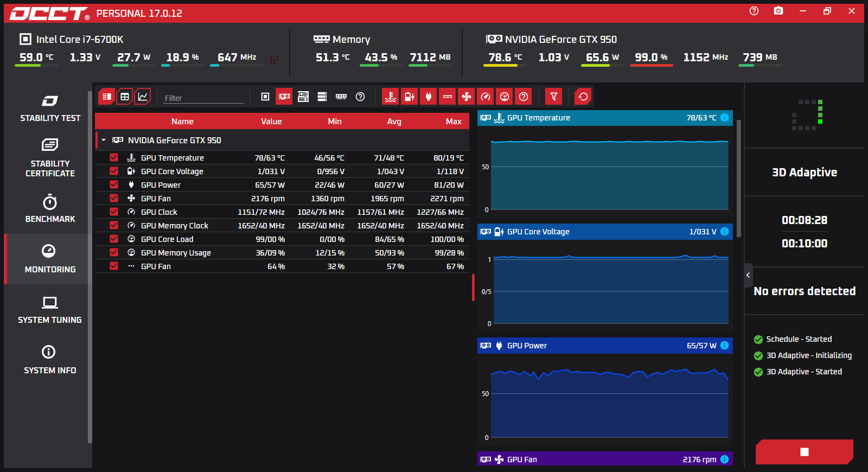This screenshot has width=868, height=472.
Task: Click the graph panel vertical scrollbar
Action: pyautogui.click(x=739, y=179)
